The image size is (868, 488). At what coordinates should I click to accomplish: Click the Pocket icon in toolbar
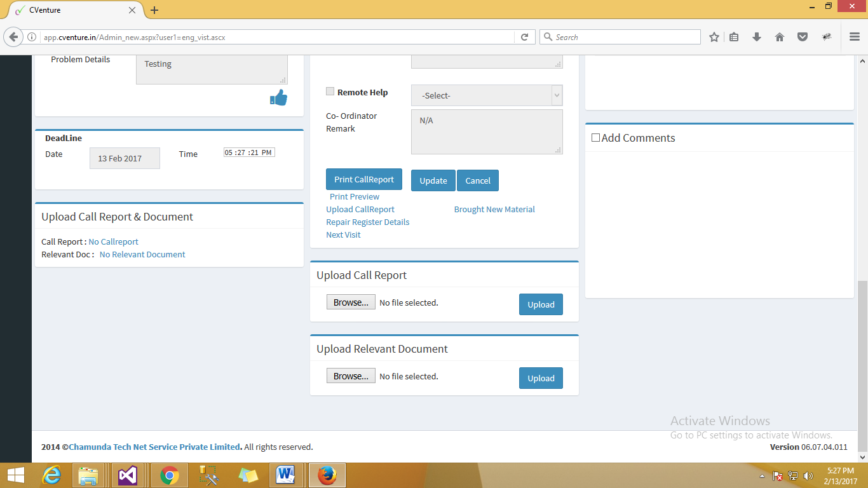803,37
